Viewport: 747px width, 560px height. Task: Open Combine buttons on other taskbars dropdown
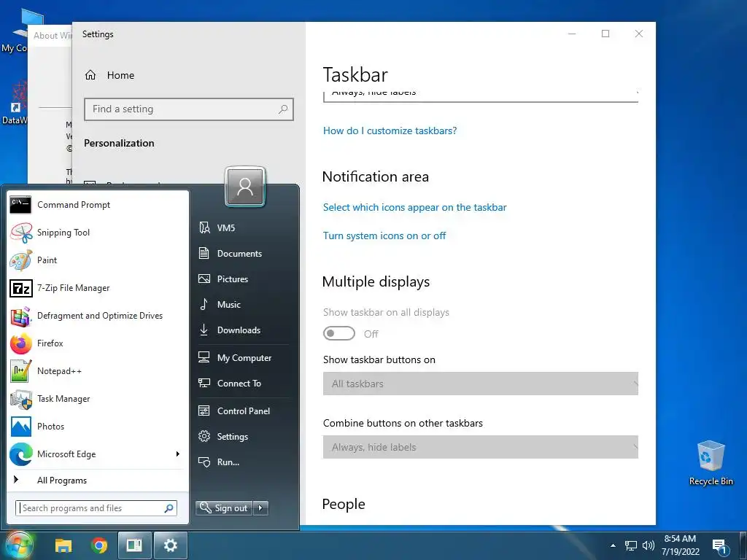click(x=480, y=447)
